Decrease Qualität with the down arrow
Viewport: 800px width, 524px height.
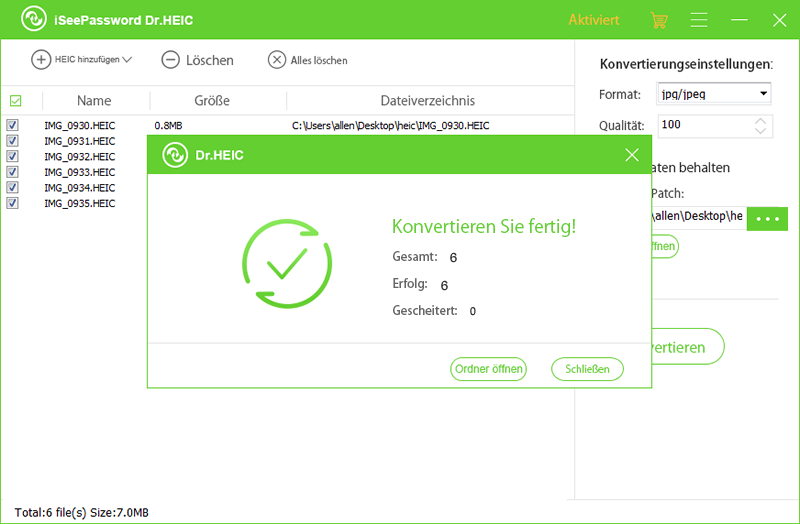tap(760, 131)
